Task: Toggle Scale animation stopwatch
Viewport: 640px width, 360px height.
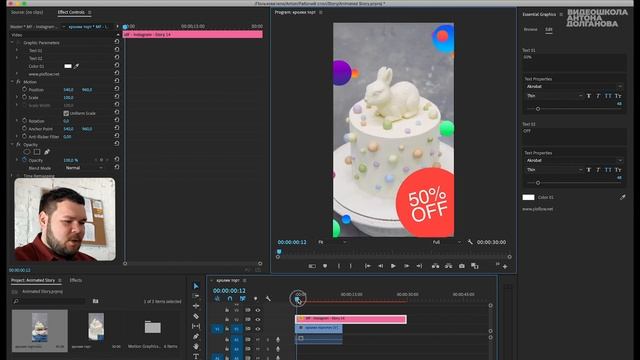Action: (x=24, y=97)
